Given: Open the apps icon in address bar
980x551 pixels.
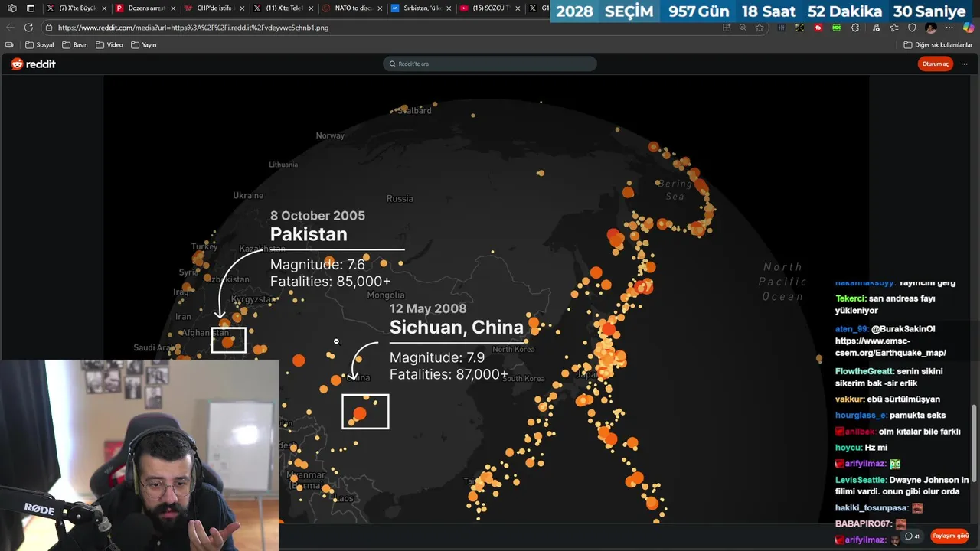Looking at the screenshot, I should coord(727,28).
